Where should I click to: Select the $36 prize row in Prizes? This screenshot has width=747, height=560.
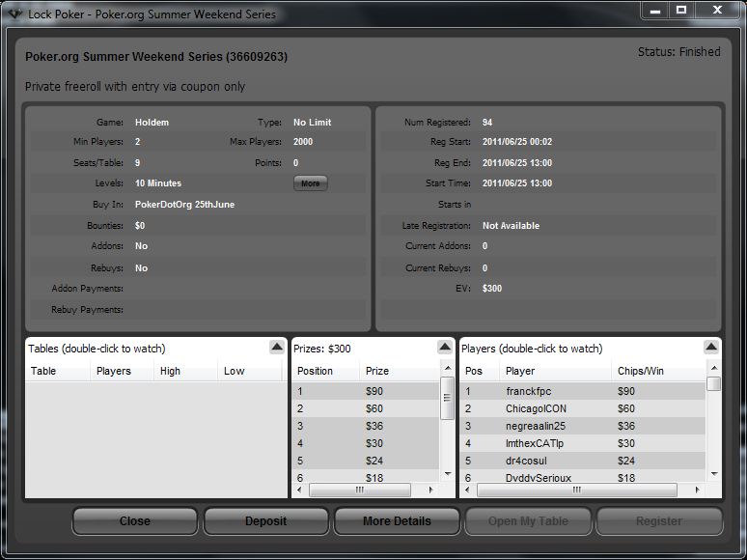[x=366, y=426]
